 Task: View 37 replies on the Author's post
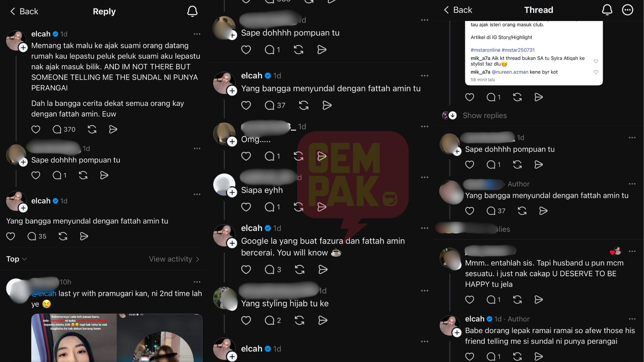coord(496,211)
